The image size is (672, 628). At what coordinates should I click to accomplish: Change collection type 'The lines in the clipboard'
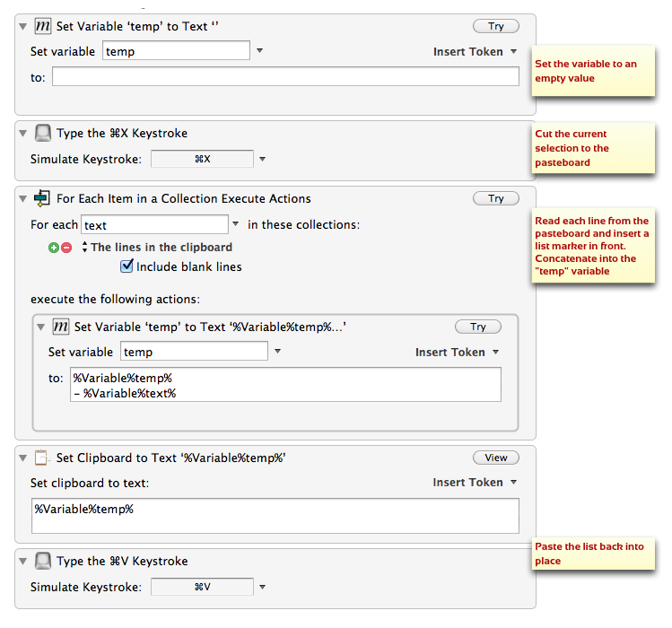tap(157, 248)
